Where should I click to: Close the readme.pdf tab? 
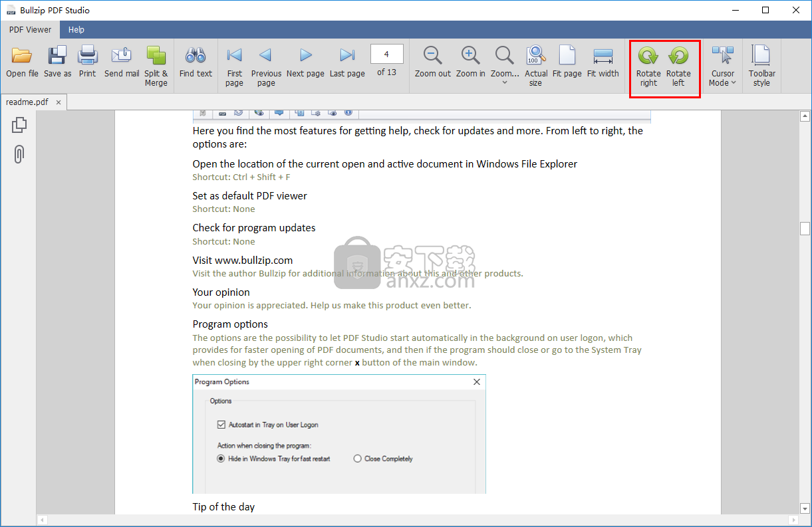tap(59, 102)
